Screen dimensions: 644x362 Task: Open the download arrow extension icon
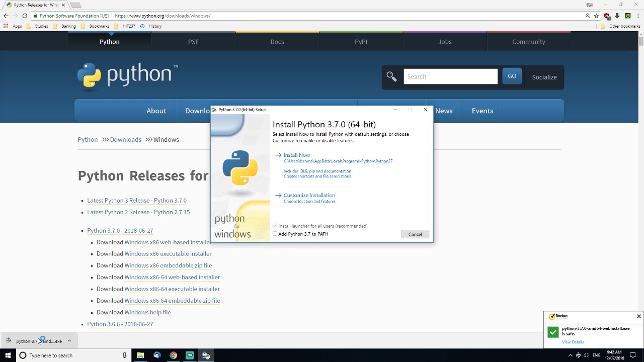pos(617,16)
